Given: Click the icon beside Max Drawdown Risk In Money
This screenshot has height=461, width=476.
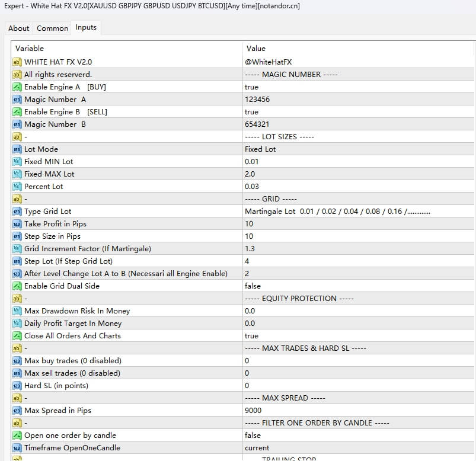Looking at the screenshot, I should click(17, 311).
